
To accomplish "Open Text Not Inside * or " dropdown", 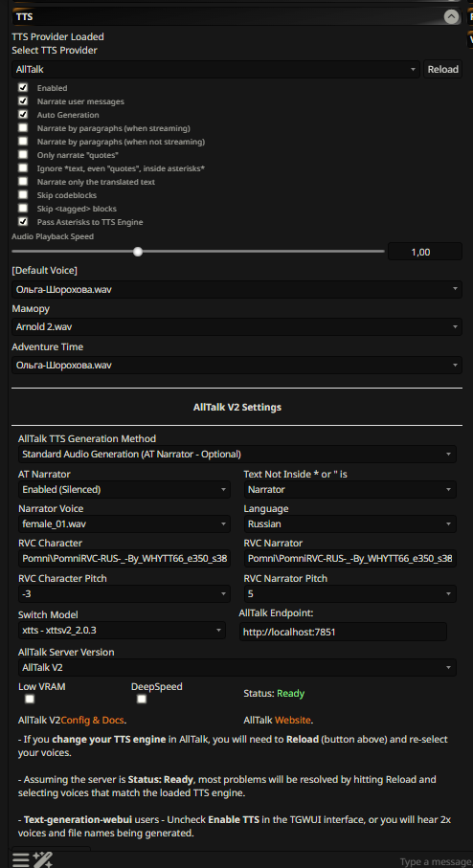I will 350,489.
